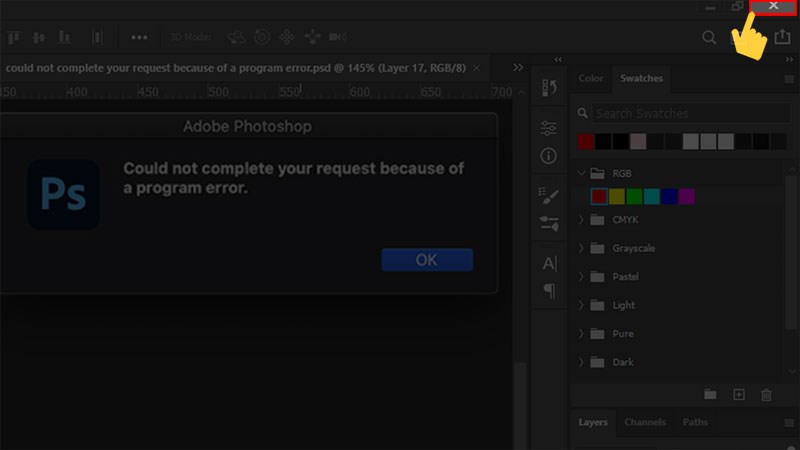Pick the red swatch in RGB group
The width and height of the screenshot is (800, 450).
click(599, 196)
